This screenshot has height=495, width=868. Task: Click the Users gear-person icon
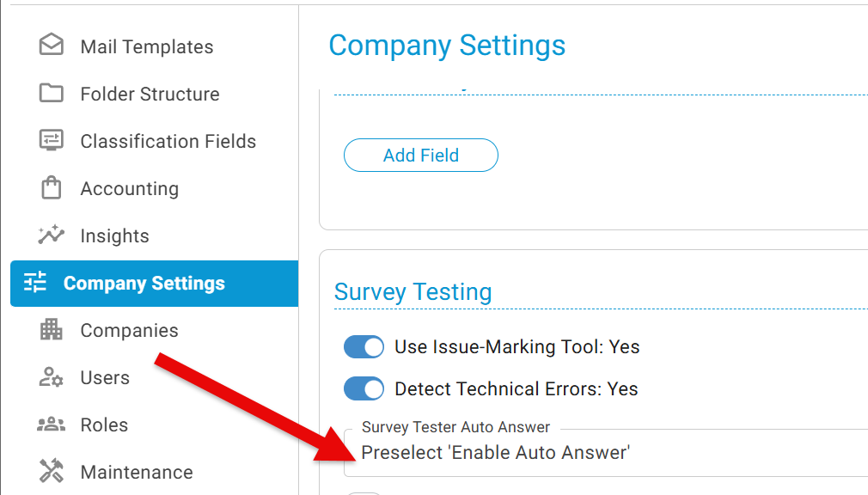[x=52, y=376]
